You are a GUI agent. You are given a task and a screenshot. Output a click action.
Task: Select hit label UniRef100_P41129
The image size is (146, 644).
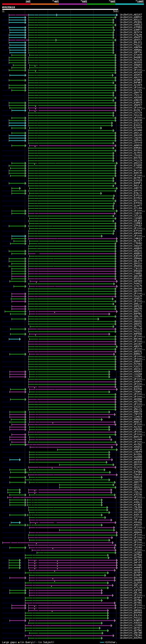131,161
